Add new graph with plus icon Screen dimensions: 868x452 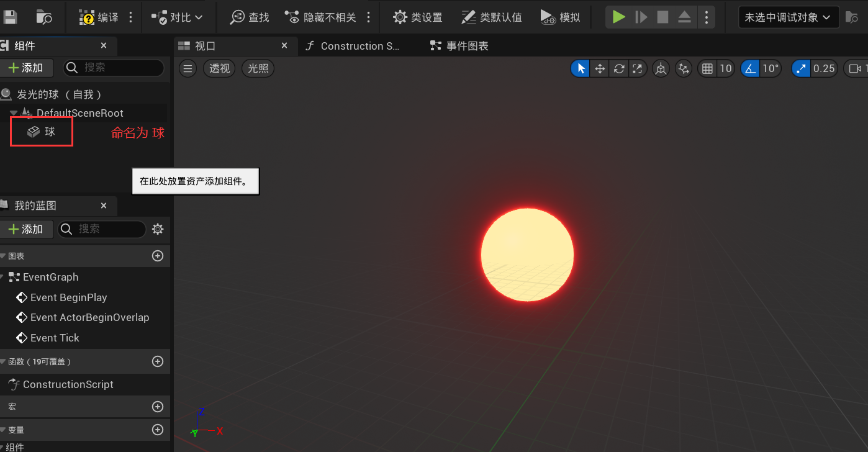coord(158,256)
